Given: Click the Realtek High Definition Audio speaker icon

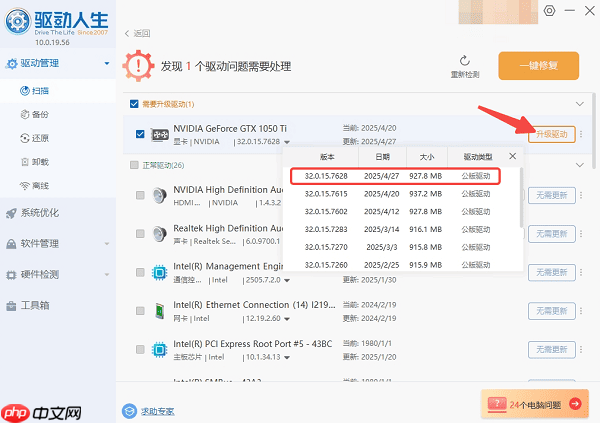Looking at the screenshot, I should click(160, 234).
